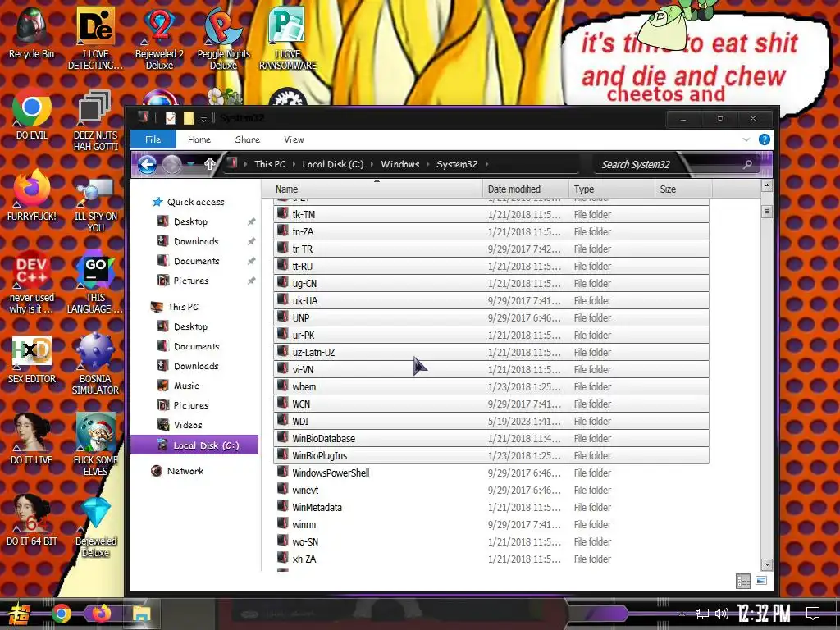840x630 pixels.
Task: Click the search magnifier icon
Action: [747, 164]
